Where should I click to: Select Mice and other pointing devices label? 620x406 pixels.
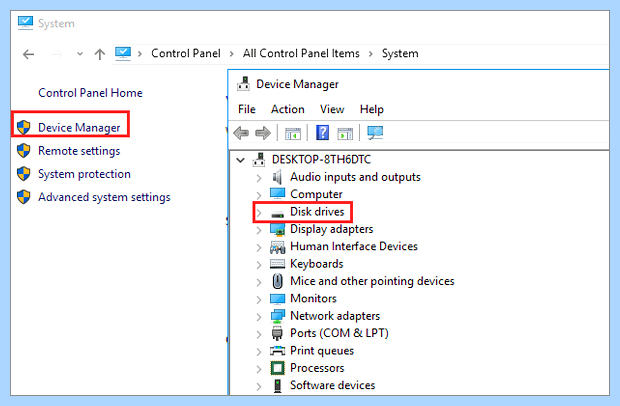point(372,281)
